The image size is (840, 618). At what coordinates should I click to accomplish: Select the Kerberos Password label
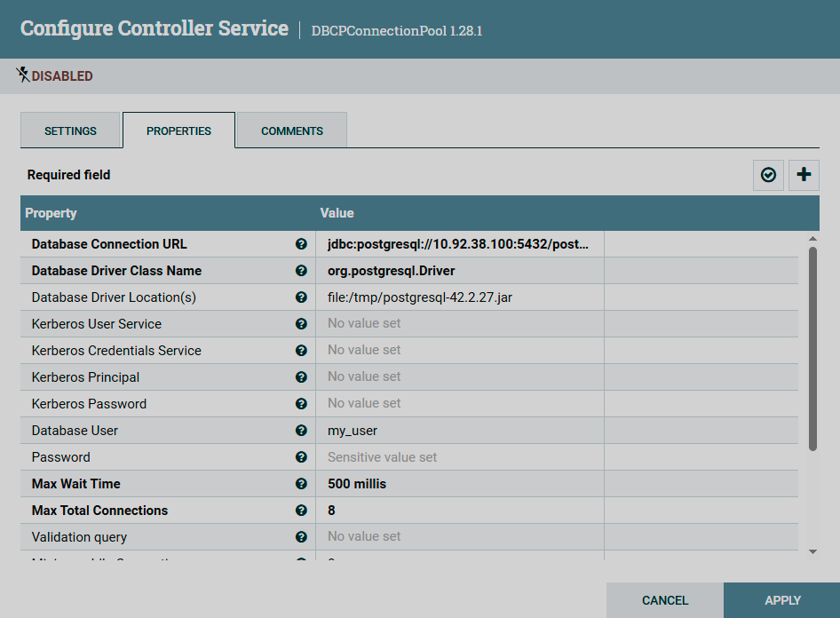click(89, 404)
